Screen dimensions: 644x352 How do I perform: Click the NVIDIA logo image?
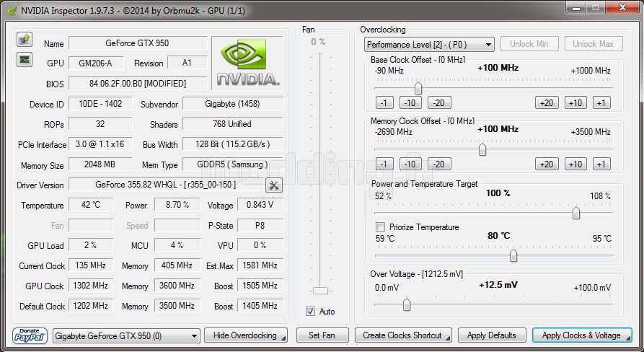pyautogui.click(x=247, y=63)
